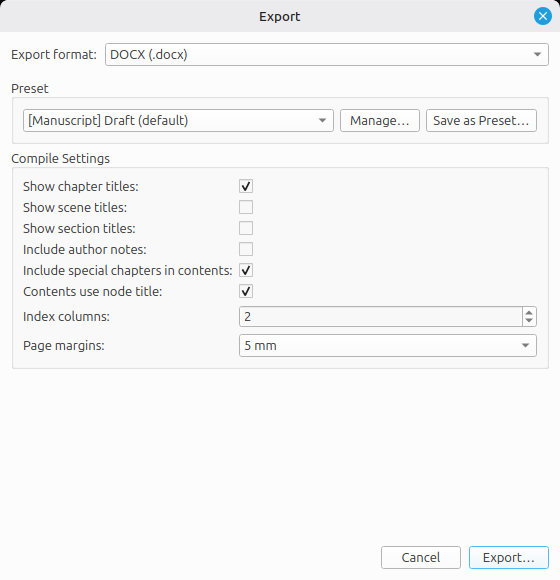Viewport: 560px width, 580px height.
Task: Click the Export… button
Action: click(509, 557)
